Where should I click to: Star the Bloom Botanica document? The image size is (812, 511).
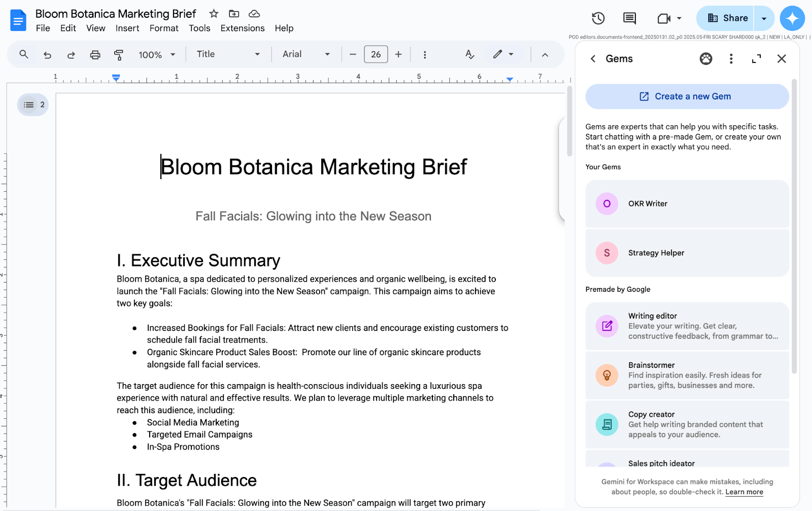pyautogui.click(x=213, y=14)
